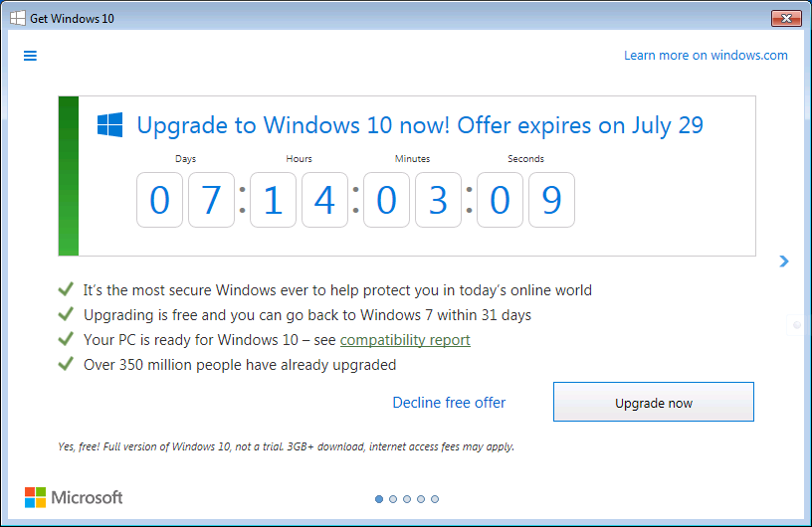Open the compatibility report link
Viewport: 812px width, 527px height.
(405, 340)
